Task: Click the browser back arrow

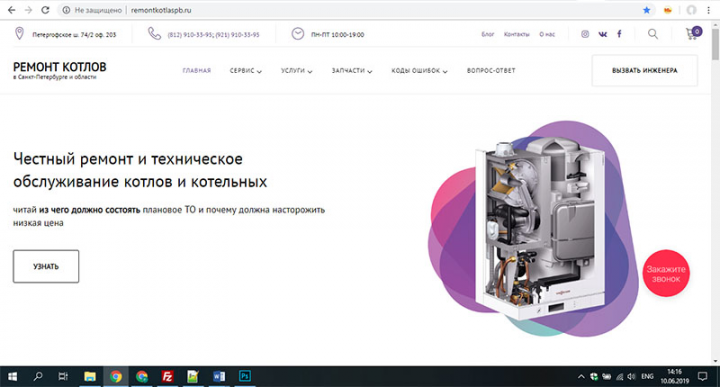Action: click(11, 10)
